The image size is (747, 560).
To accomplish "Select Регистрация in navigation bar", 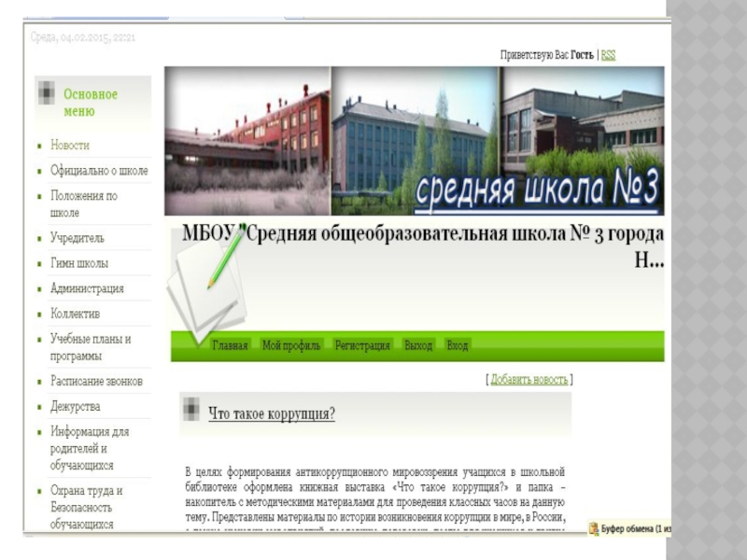I will click(x=362, y=345).
